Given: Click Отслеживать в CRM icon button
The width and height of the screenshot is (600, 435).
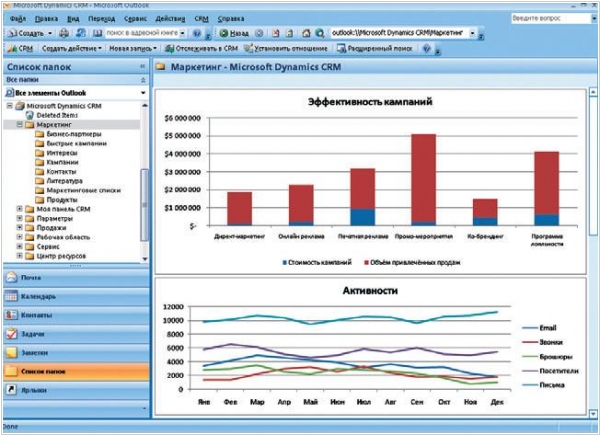Looking at the screenshot, I should [201, 49].
